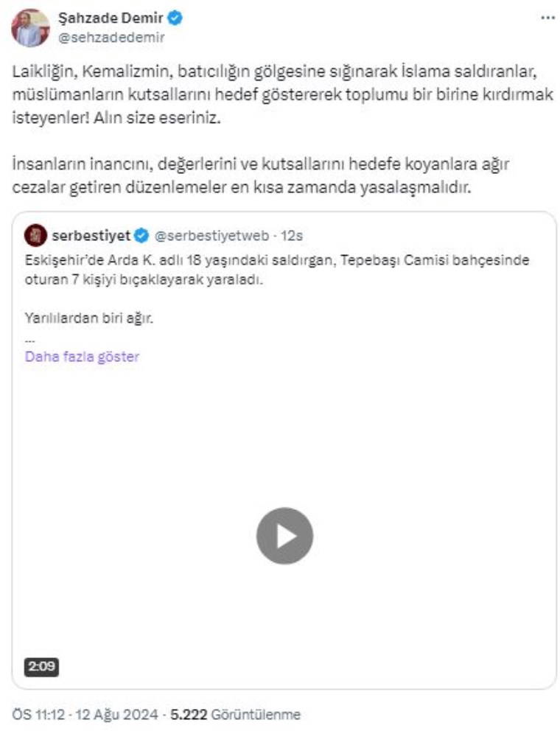Open the three-dot more options menu
The height and width of the screenshot is (734, 560).
pyautogui.click(x=547, y=18)
